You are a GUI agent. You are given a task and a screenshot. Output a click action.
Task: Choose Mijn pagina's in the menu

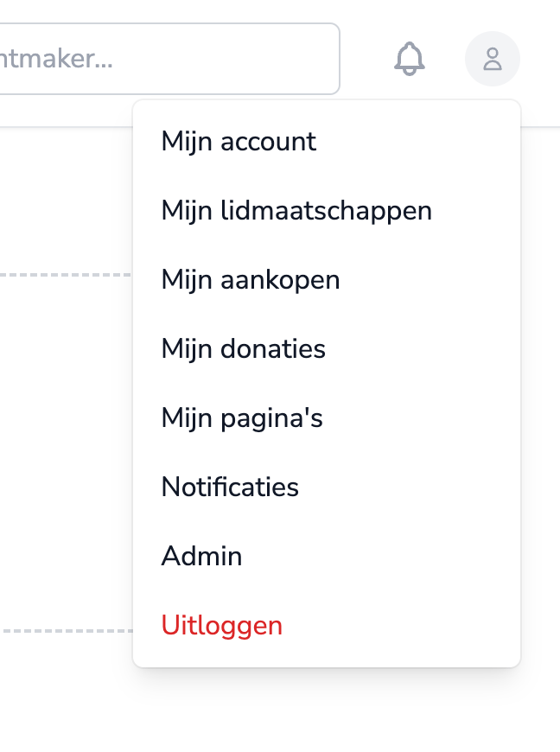tap(327, 417)
